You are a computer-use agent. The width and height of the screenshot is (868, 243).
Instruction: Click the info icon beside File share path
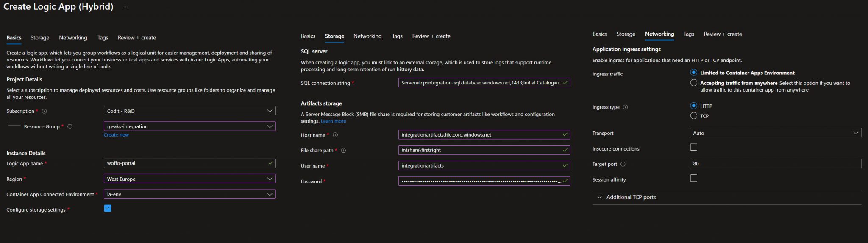coord(343,151)
